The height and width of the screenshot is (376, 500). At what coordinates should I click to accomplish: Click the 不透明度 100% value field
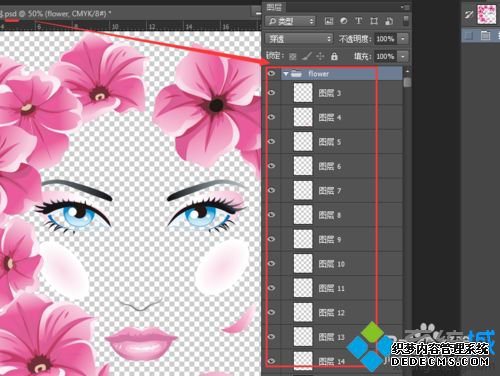coord(386,39)
